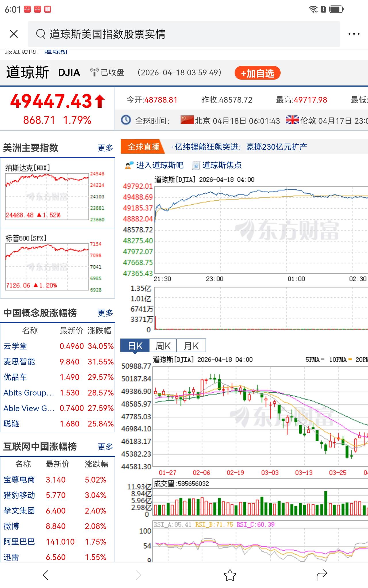Open 优品车 stock row
368x588 pixels.
coord(57,377)
